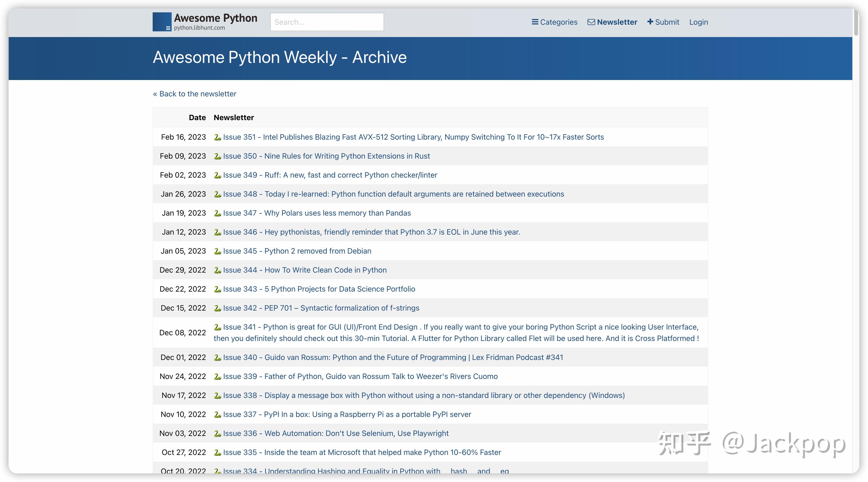Click the Back to the newsletter link
This screenshot has width=868, height=482.
[x=194, y=94]
